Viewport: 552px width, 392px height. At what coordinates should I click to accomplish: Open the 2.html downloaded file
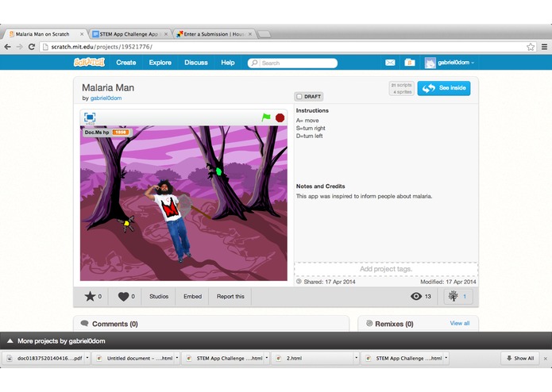coord(313,358)
